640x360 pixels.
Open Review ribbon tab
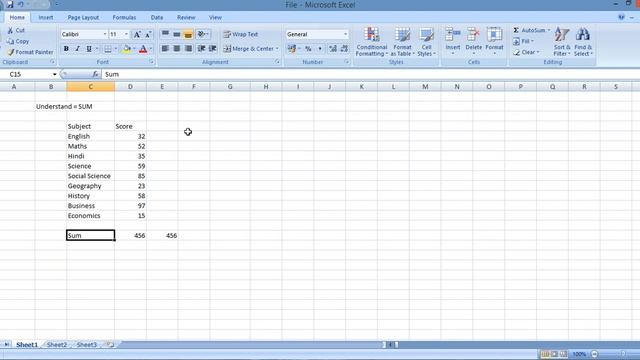click(x=186, y=18)
